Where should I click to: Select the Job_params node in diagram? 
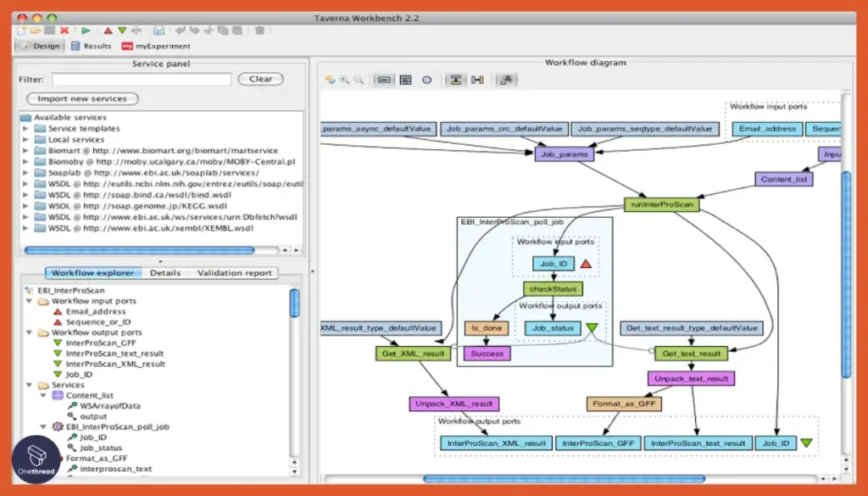(564, 154)
